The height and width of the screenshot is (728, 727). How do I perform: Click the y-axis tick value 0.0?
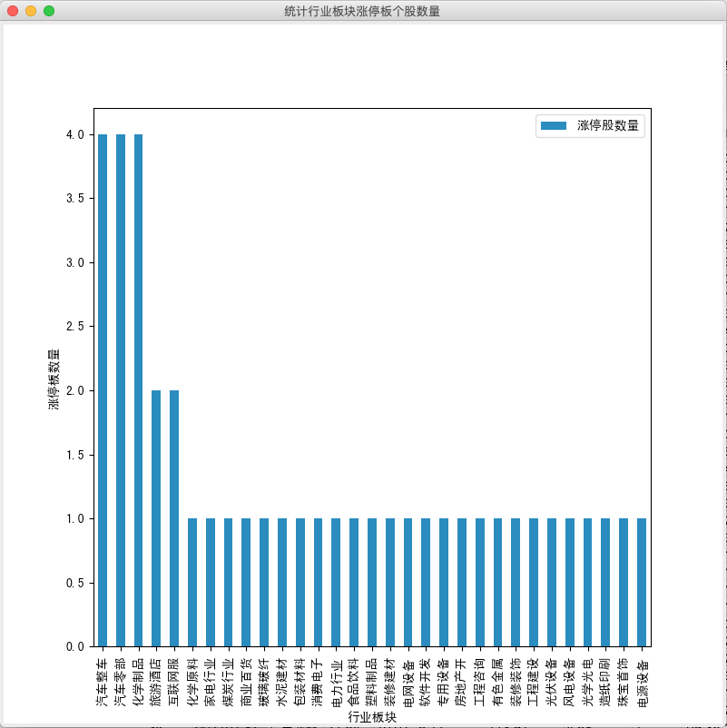pyautogui.click(x=75, y=646)
